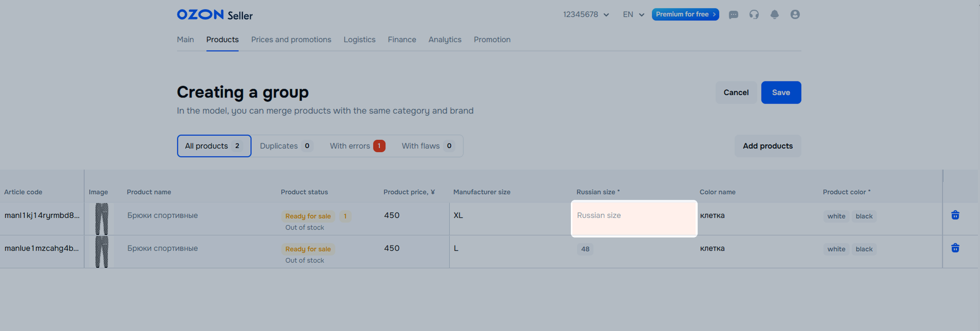Open the Logistics menu
Image resolution: width=980 pixels, height=331 pixels.
359,40
